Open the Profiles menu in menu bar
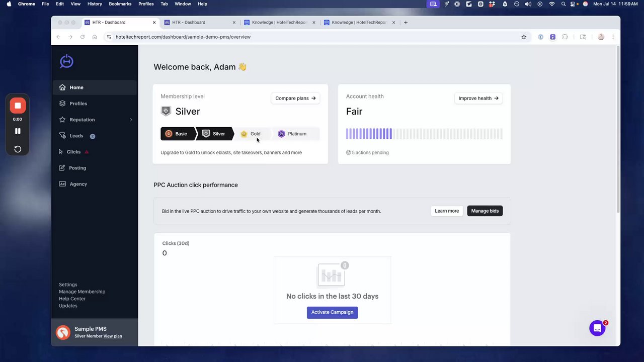 coord(146,4)
